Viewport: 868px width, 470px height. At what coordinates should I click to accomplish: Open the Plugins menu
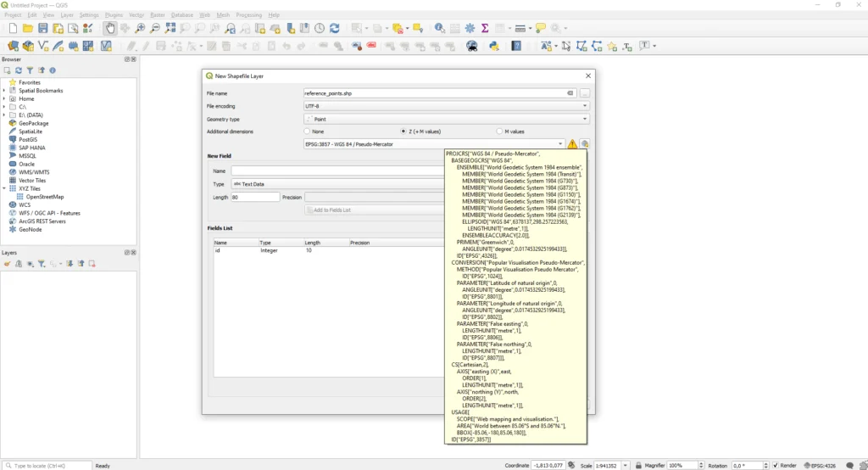pyautogui.click(x=114, y=15)
